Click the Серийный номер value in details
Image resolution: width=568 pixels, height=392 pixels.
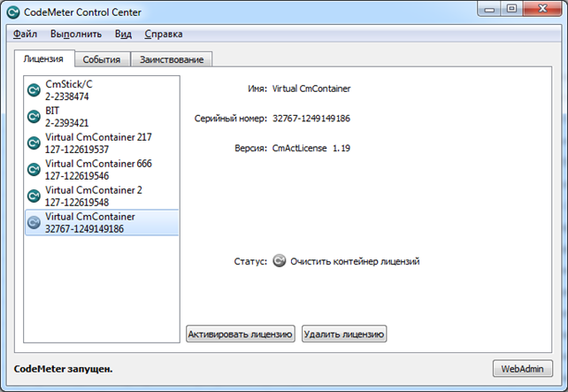pos(311,119)
